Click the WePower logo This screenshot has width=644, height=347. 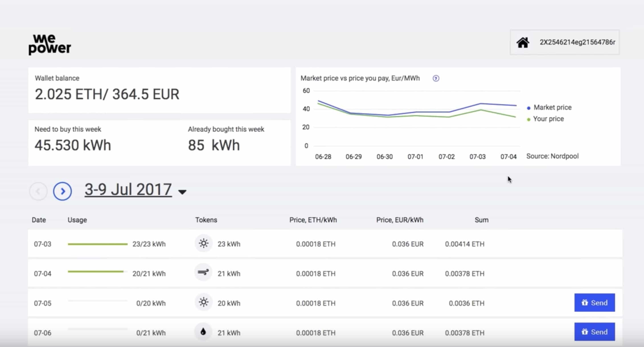[x=50, y=45]
